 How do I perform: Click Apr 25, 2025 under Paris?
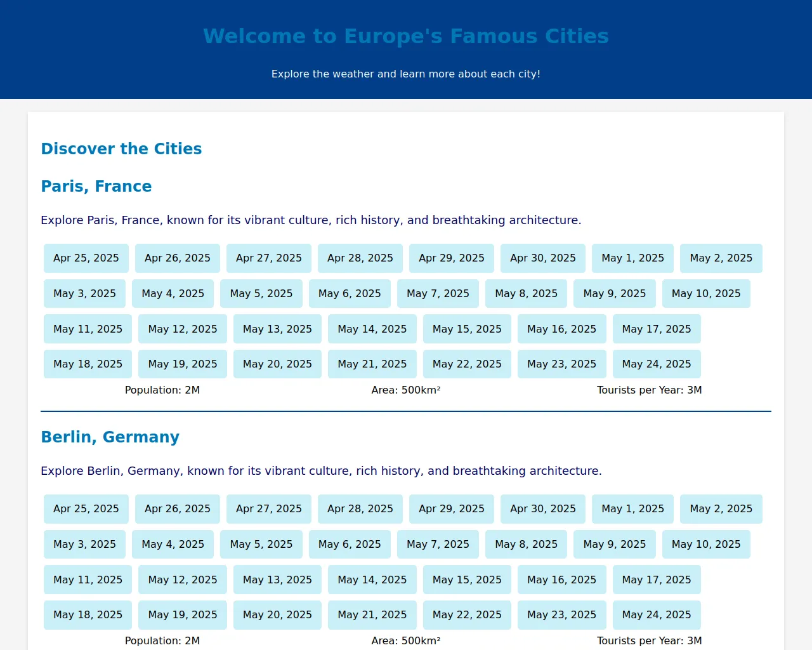click(x=86, y=258)
